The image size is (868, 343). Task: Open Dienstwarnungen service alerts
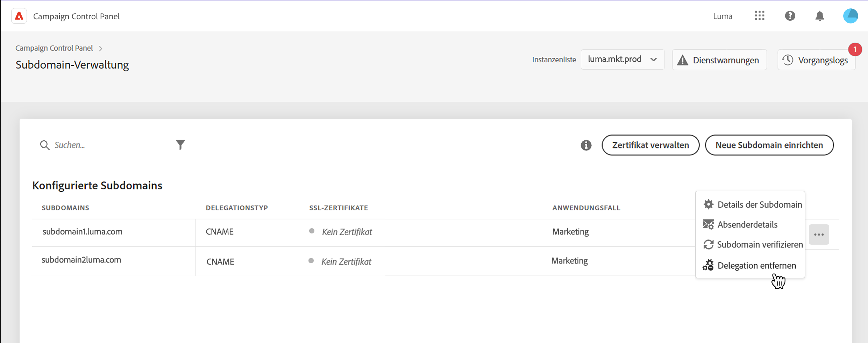coord(719,60)
